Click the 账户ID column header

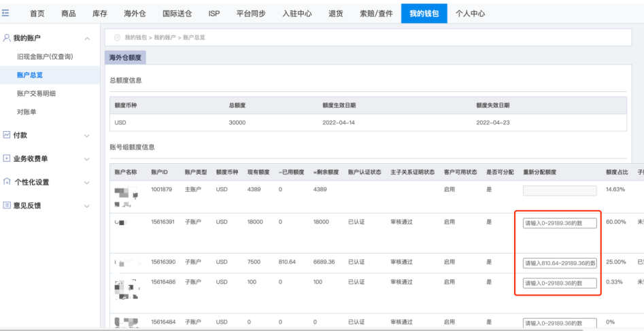[159, 172]
